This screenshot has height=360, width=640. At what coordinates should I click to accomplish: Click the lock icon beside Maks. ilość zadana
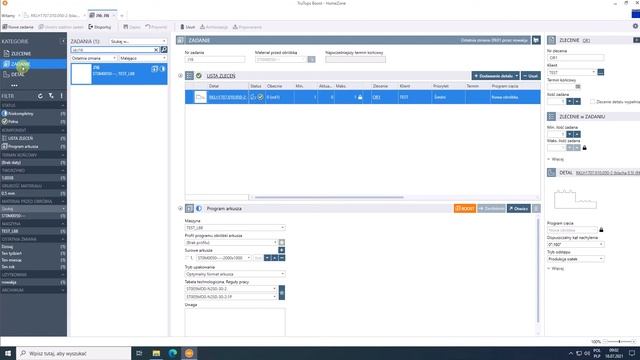(584, 148)
